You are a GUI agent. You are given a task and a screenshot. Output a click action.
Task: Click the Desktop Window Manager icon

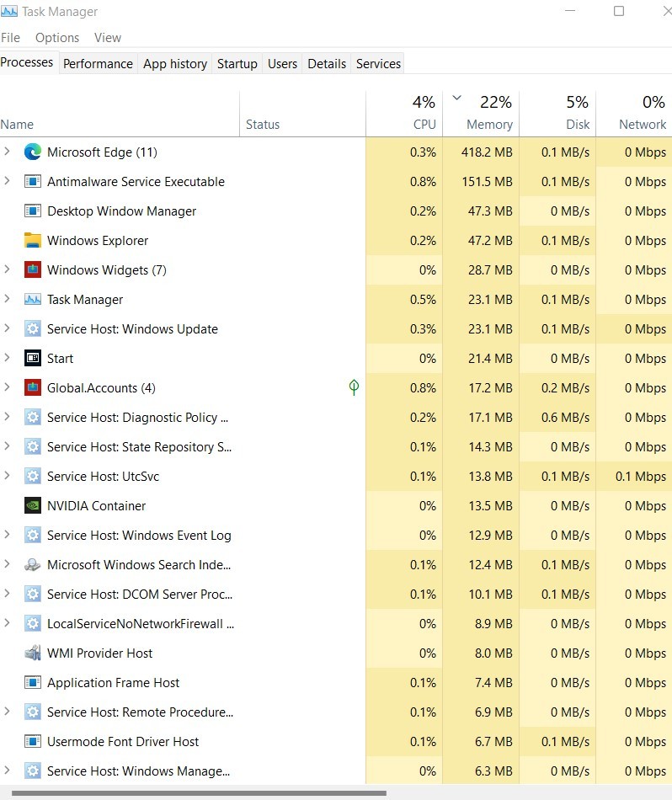33,211
